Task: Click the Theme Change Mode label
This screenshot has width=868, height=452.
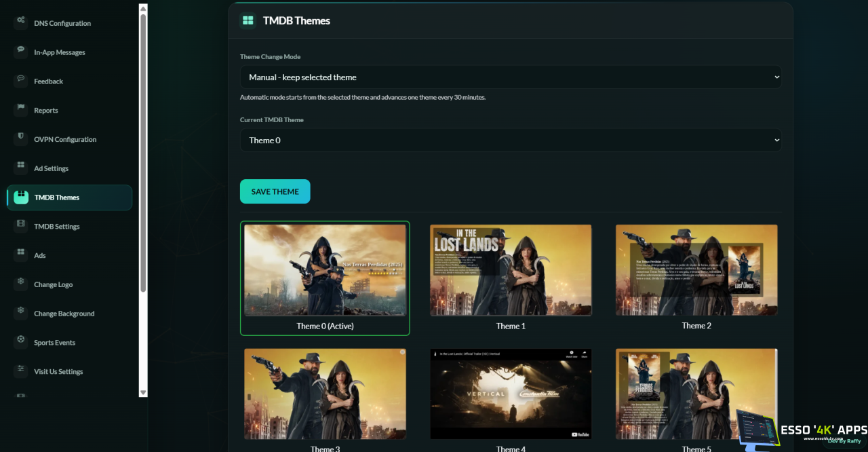Action: click(x=270, y=57)
